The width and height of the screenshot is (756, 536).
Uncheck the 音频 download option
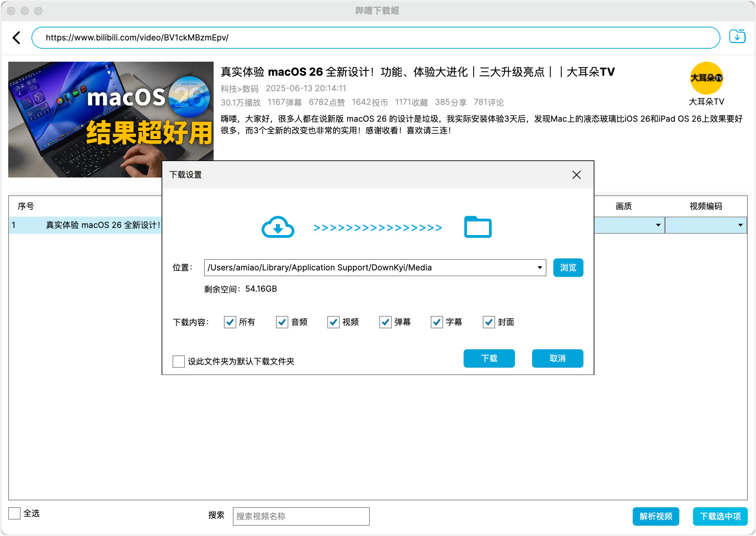pos(282,322)
